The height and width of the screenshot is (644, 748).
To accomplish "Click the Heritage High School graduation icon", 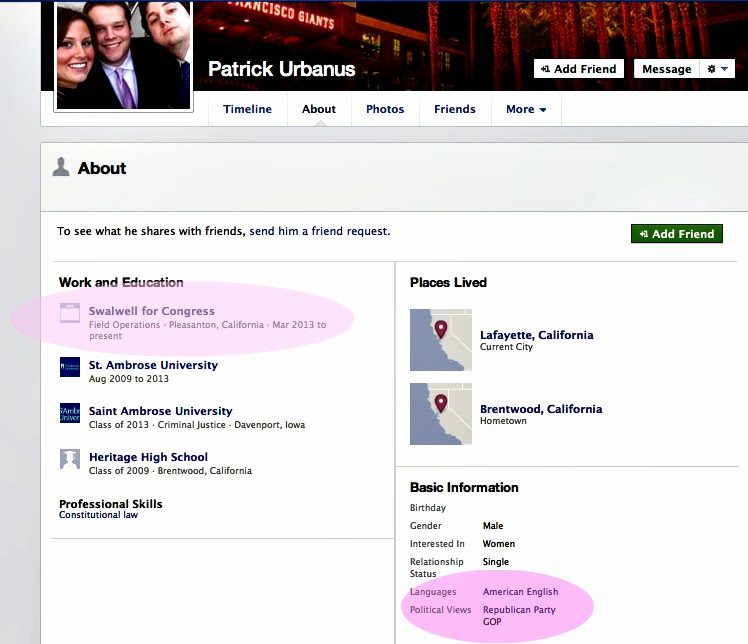I will (x=69, y=459).
